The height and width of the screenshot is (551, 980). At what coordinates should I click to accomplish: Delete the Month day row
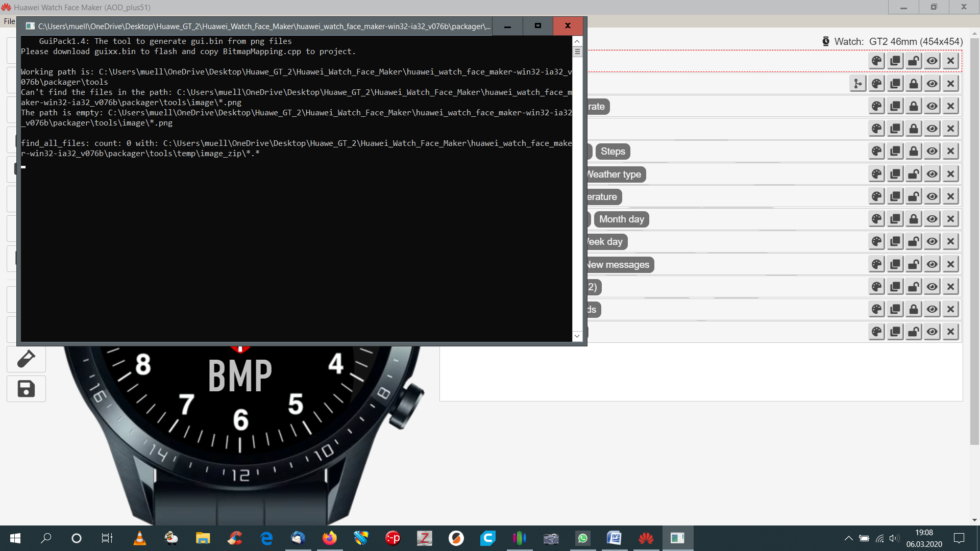point(950,219)
